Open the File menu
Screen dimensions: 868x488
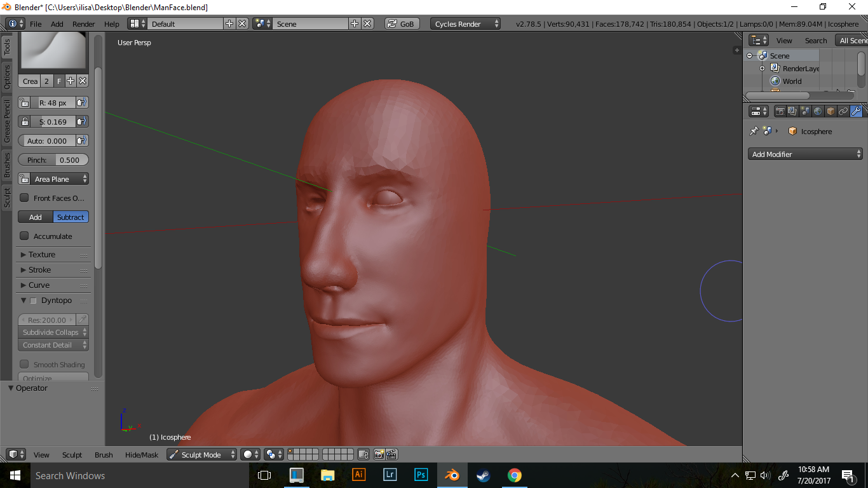tap(36, 24)
